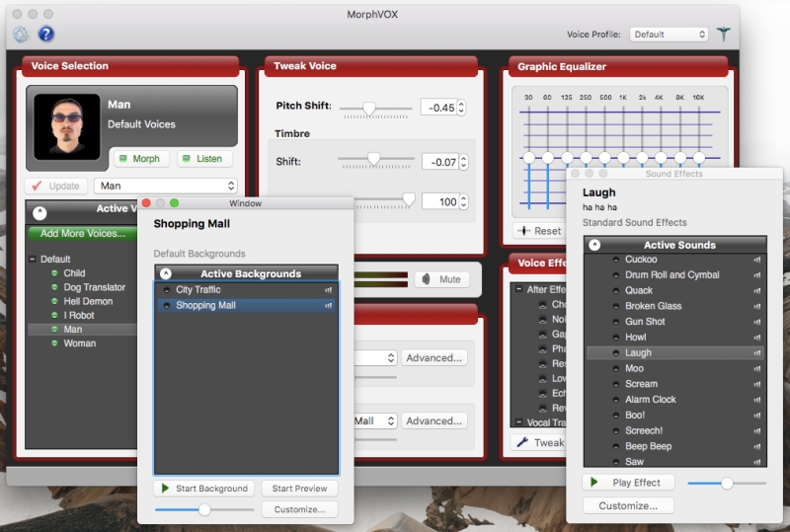Open the Voice Profile Default dropdown
Viewport: 790px width, 532px height.
pyautogui.click(x=669, y=35)
